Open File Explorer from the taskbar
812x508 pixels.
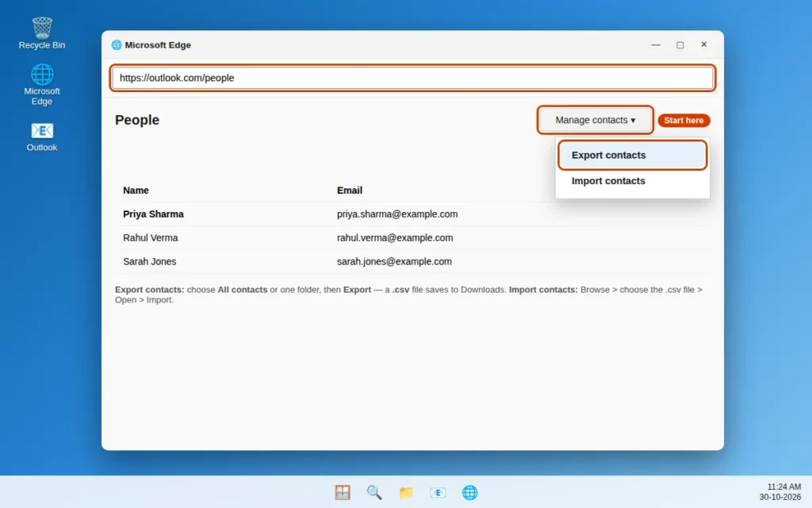point(406,492)
